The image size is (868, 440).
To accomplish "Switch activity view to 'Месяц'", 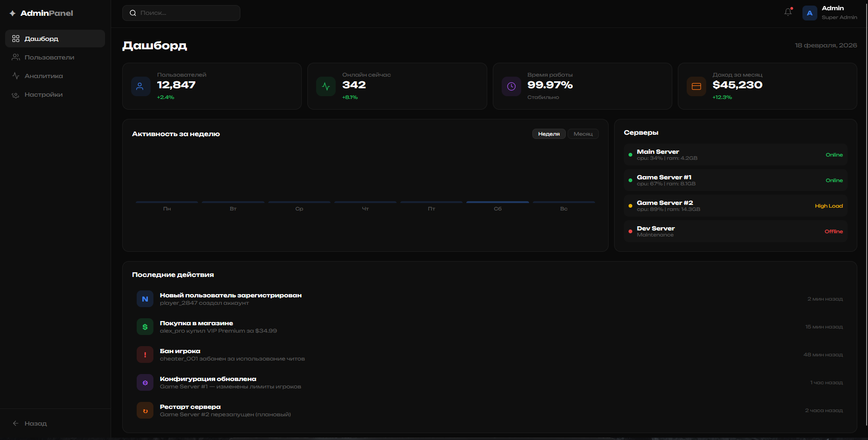I will [583, 134].
